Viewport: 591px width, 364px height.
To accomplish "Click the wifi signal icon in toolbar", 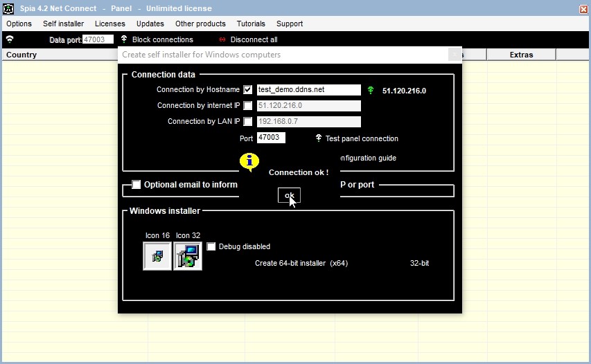I will point(10,39).
